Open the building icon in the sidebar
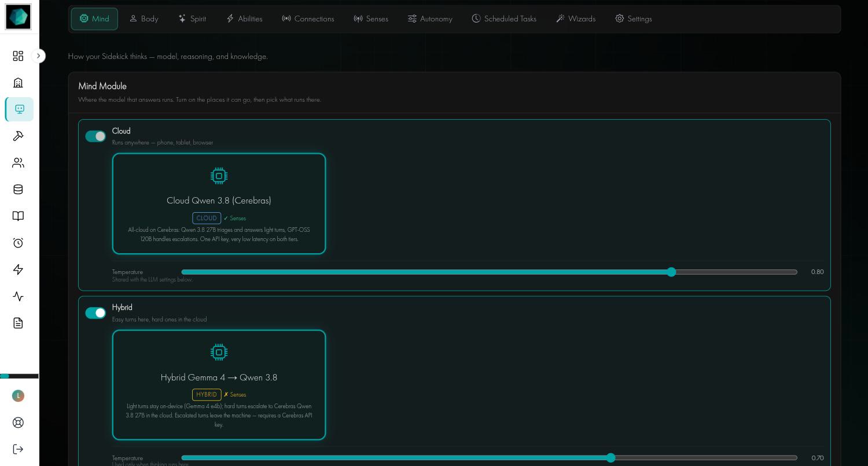Viewport: 868px width, 466px height. 18,83
